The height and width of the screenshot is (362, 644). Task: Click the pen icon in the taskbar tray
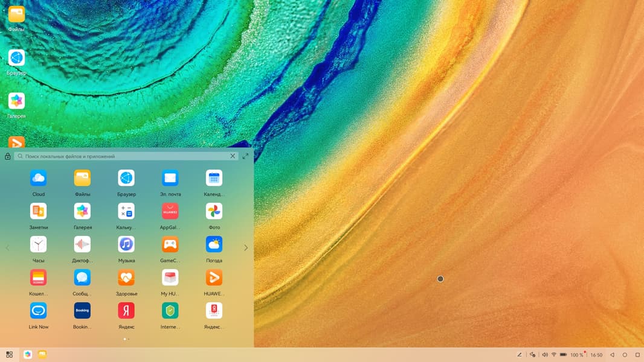(x=520, y=355)
